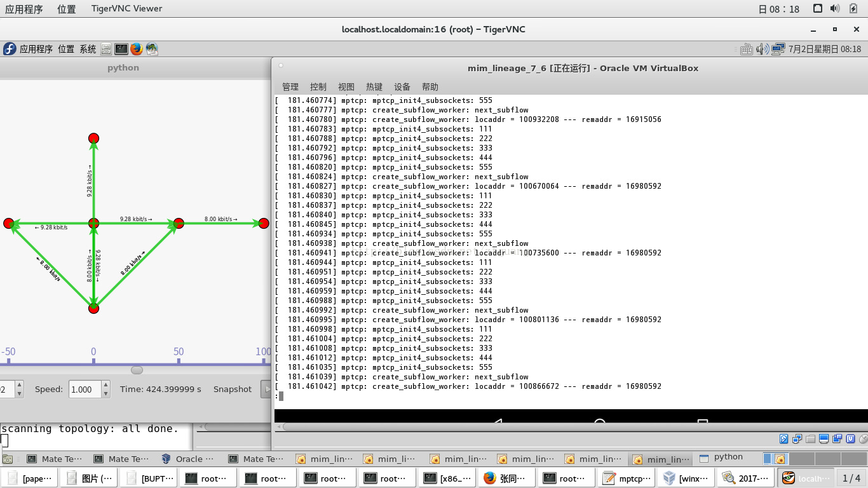
Task: Switch to the Oracle… window in inner taskbar
Action: (x=189, y=459)
